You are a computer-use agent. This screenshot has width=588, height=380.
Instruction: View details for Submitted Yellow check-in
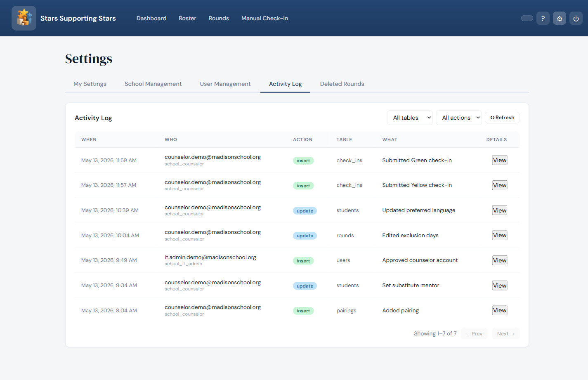point(500,185)
